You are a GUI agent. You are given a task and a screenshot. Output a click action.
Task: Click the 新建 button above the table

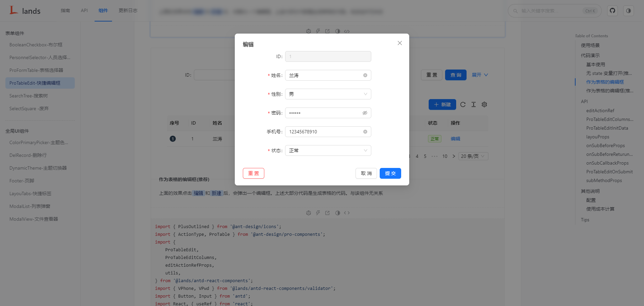pos(442,104)
